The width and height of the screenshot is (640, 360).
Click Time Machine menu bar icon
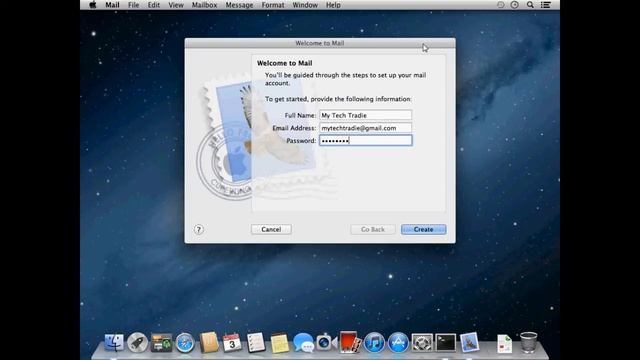[x=500, y=5]
